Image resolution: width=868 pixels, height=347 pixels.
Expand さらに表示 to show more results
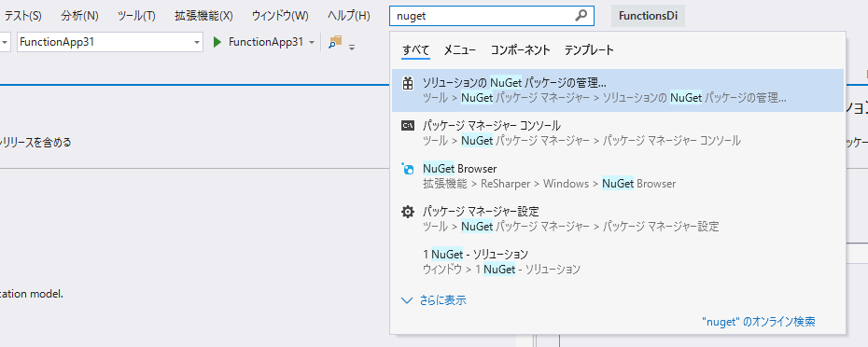point(434,300)
